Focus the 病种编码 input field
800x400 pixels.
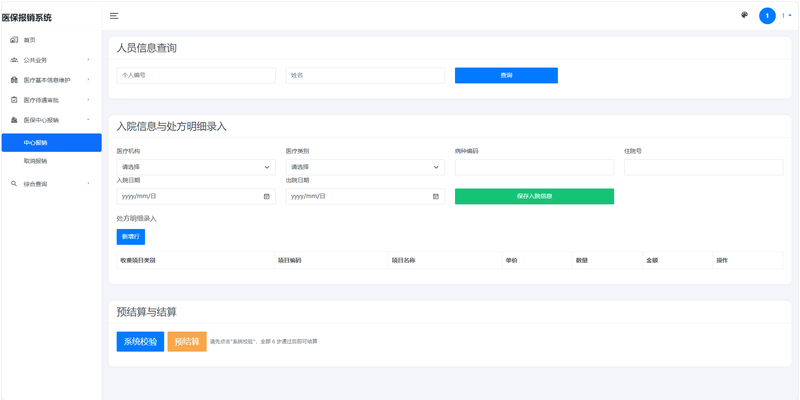pyautogui.click(x=534, y=167)
